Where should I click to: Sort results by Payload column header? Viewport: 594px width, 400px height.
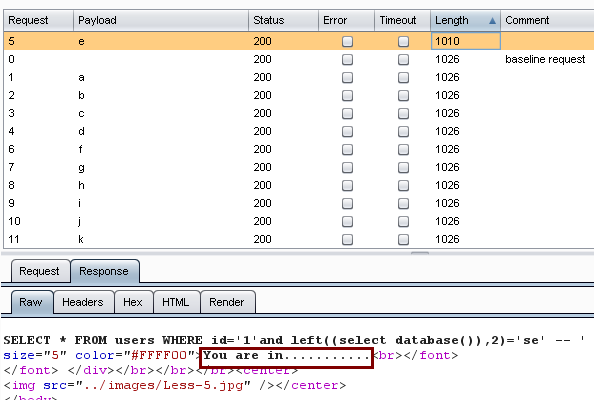pyautogui.click(x=161, y=20)
